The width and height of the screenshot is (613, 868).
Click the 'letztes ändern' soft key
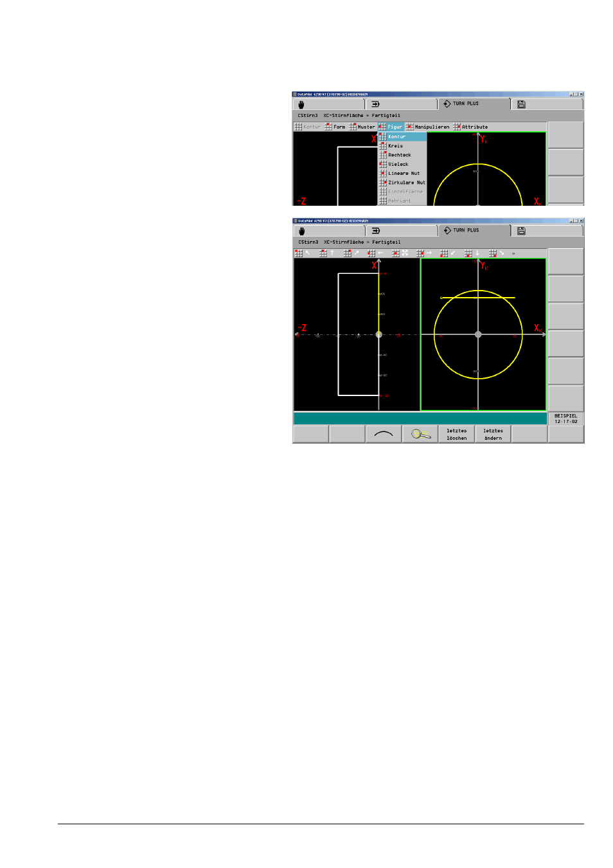point(493,435)
